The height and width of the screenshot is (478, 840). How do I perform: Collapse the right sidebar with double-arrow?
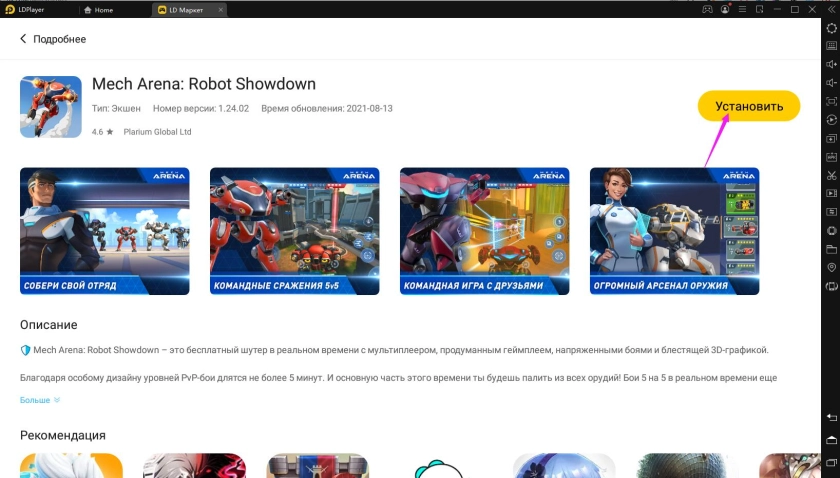point(831,10)
